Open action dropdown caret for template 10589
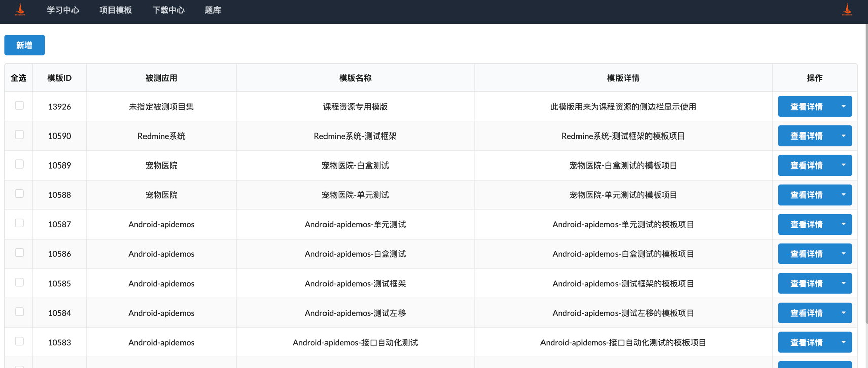The image size is (868, 368). (843, 165)
